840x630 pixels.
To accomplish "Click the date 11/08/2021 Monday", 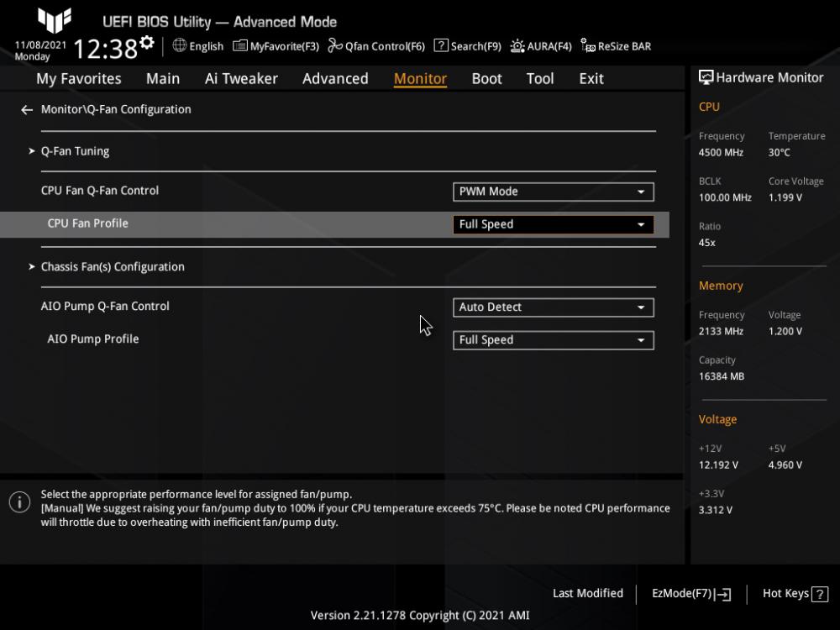I will pos(40,51).
